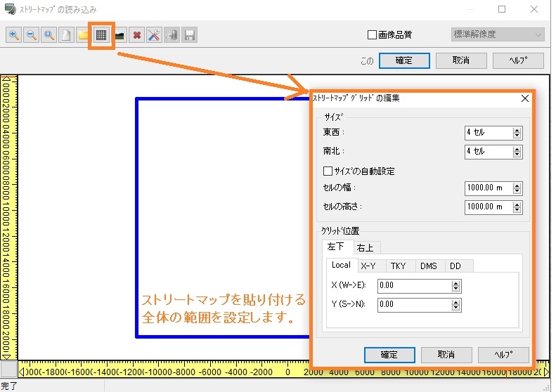This screenshot has width=556, height=392.
Task: Click the landscape image icon in toolbar
Action: pos(119,34)
